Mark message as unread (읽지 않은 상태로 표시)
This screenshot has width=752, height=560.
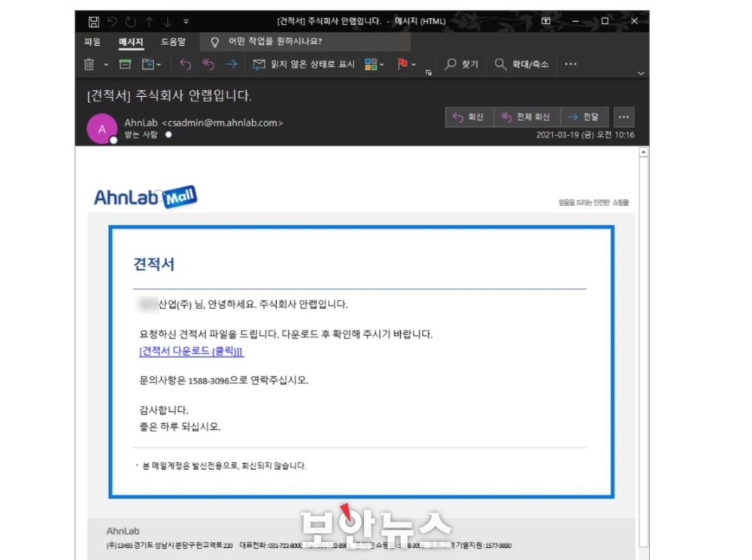(304, 64)
